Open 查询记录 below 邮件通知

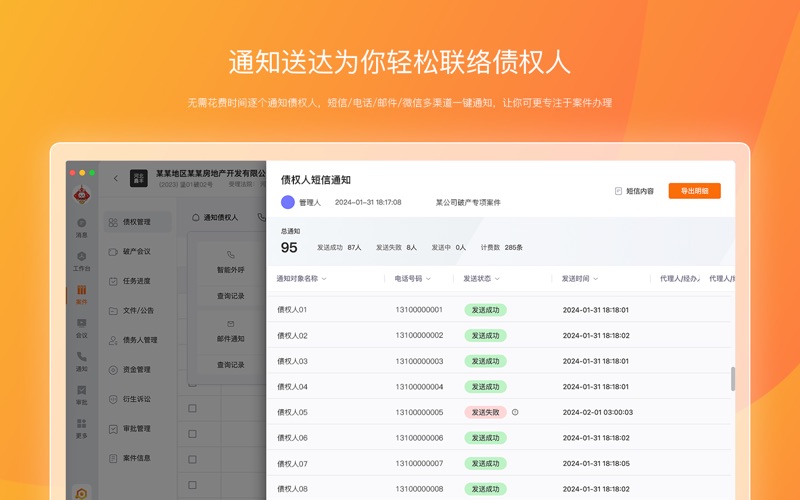click(x=231, y=365)
